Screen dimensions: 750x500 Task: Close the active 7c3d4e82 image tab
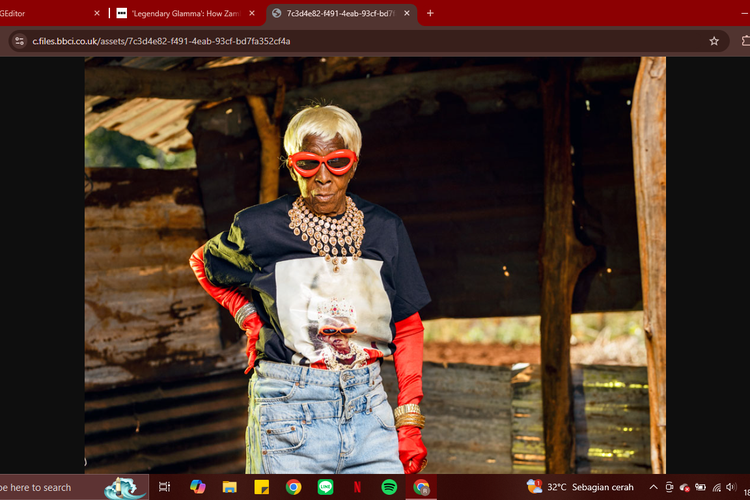tap(407, 13)
